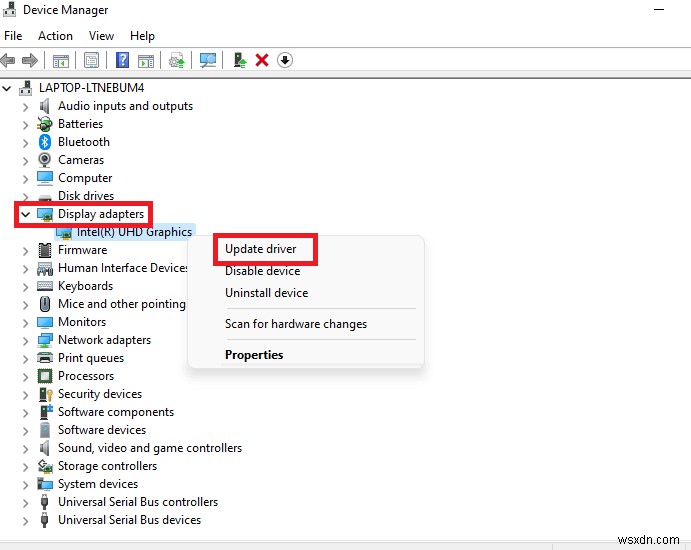This screenshot has height=550, width=691.
Task: Select the Sound, video and game controllers item
Action: click(149, 448)
